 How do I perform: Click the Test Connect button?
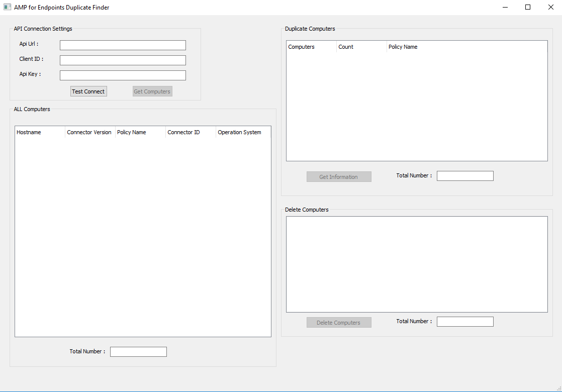(x=88, y=91)
